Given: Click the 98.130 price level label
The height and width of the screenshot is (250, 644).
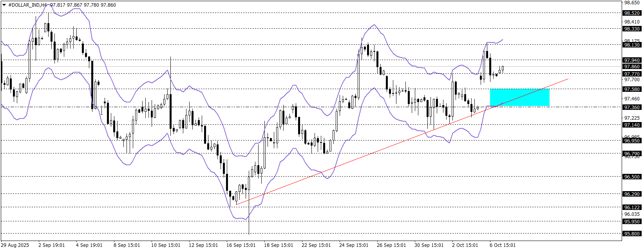Looking at the screenshot, I should 632,45.
